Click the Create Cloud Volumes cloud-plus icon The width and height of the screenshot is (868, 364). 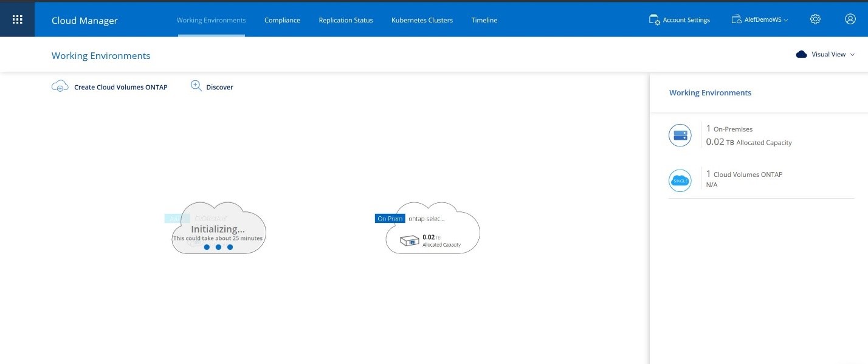click(x=60, y=86)
